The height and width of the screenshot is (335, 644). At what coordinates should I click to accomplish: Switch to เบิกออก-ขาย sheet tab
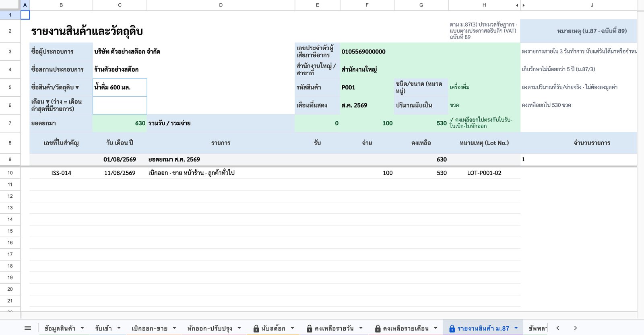pyautogui.click(x=149, y=328)
